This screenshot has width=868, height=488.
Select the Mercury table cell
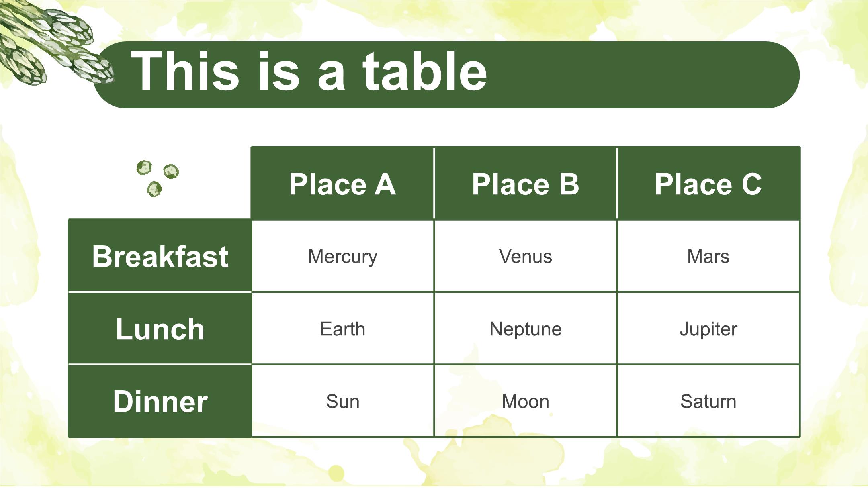(342, 256)
